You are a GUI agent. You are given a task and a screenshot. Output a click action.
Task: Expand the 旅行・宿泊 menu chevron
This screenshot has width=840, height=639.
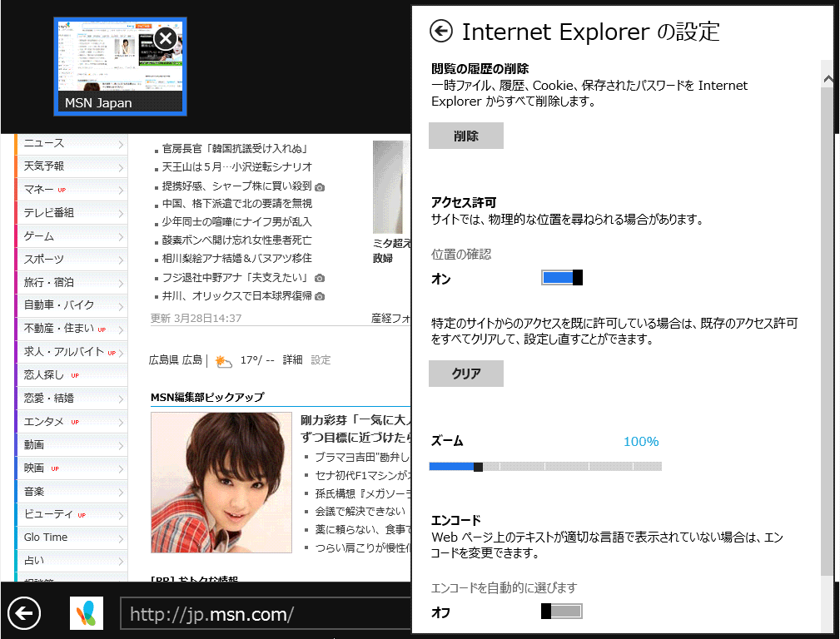point(121,284)
